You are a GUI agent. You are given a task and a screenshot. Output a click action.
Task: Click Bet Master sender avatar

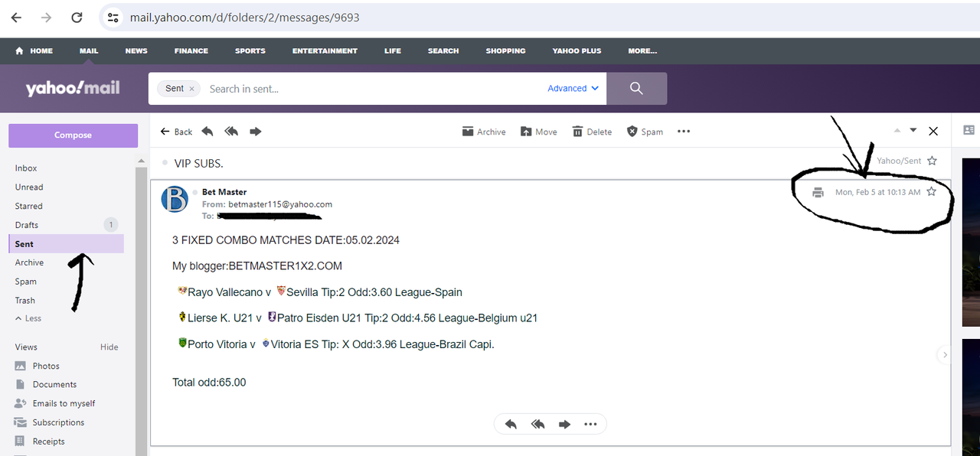175,199
